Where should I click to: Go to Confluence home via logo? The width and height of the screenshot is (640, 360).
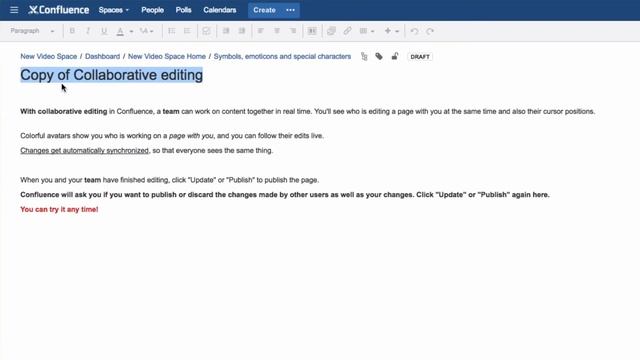(x=59, y=10)
